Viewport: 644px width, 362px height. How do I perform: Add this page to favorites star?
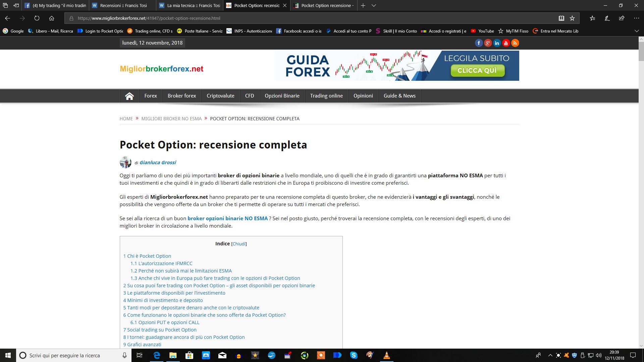[x=572, y=18]
